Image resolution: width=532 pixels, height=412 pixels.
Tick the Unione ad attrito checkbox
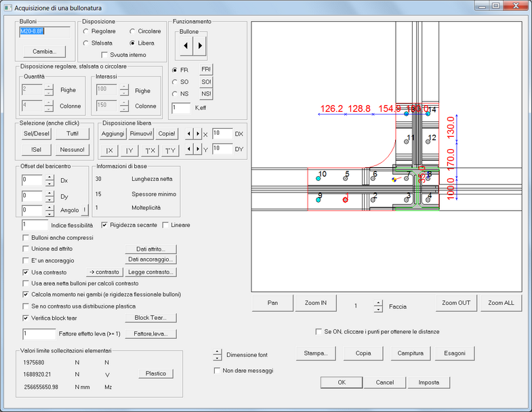point(26,249)
